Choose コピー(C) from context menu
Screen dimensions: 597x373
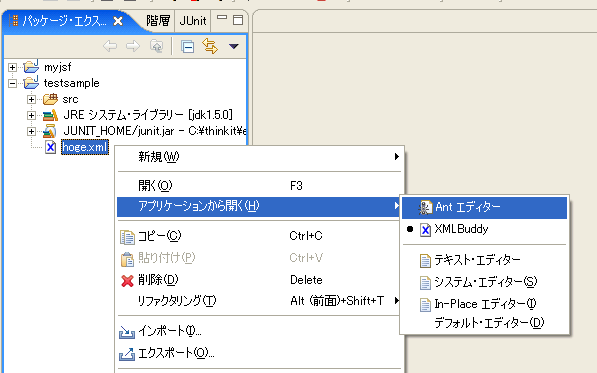pos(259,236)
